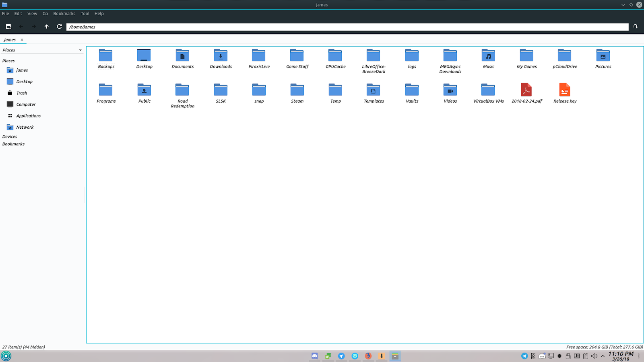Go back using the back arrow
The height and width of the screenshot is (362, 644).
coord(21,27)
